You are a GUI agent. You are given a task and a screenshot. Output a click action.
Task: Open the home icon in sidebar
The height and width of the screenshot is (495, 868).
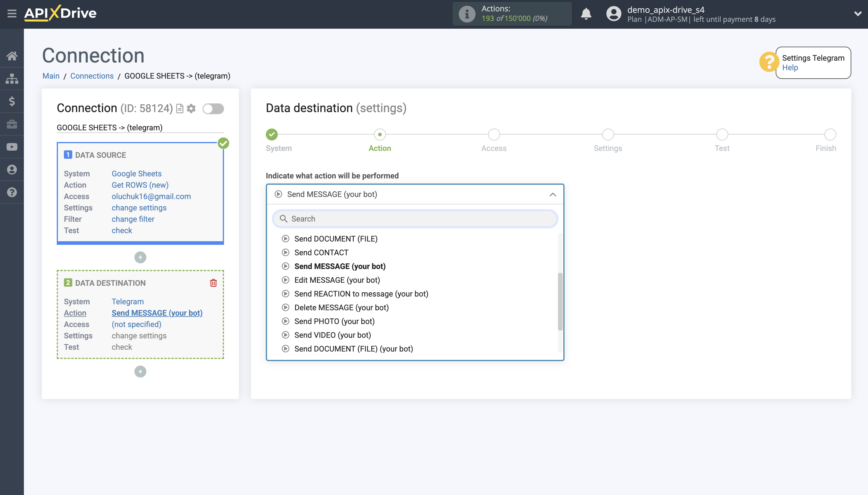(12, 56)
